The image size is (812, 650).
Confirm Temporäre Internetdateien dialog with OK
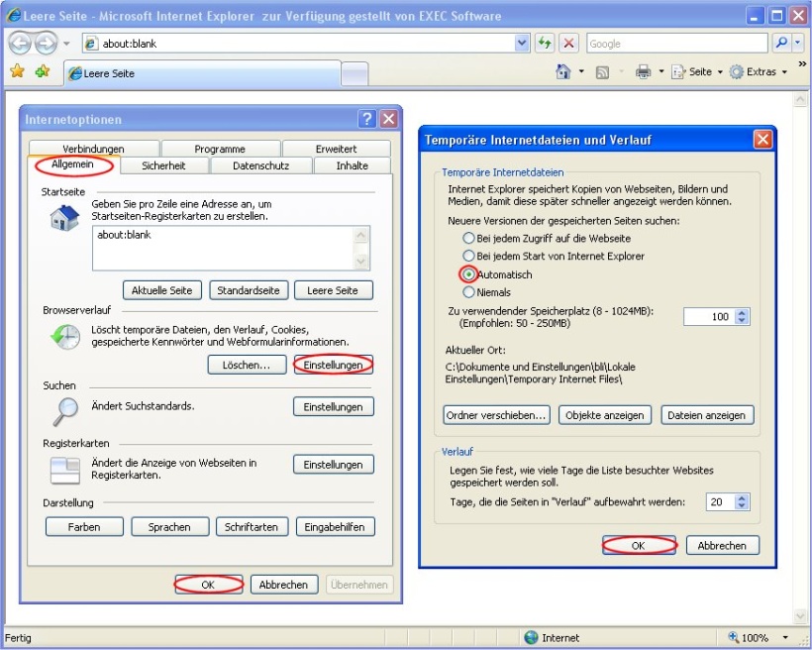[x=639, y=545]
